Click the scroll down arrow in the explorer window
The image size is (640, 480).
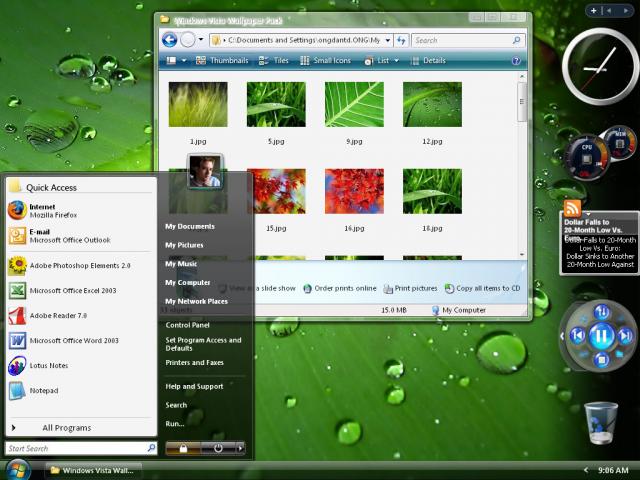pyautogui.click(x=522, y=254)
